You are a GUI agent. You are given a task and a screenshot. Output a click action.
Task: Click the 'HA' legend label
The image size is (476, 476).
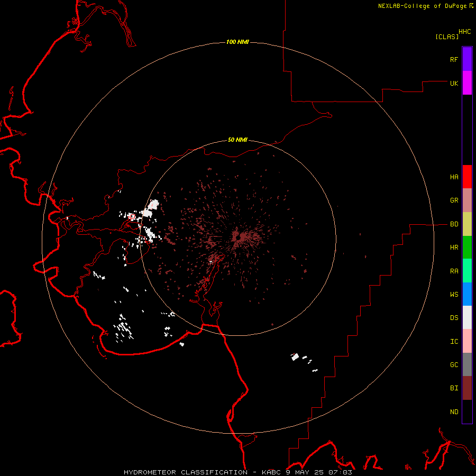pyautogui.click(x=454, y=177)
